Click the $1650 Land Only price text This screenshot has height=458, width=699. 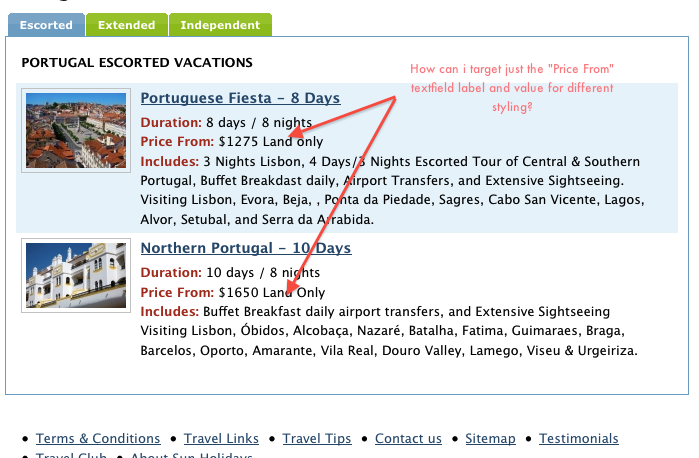[x=271, y=293]
